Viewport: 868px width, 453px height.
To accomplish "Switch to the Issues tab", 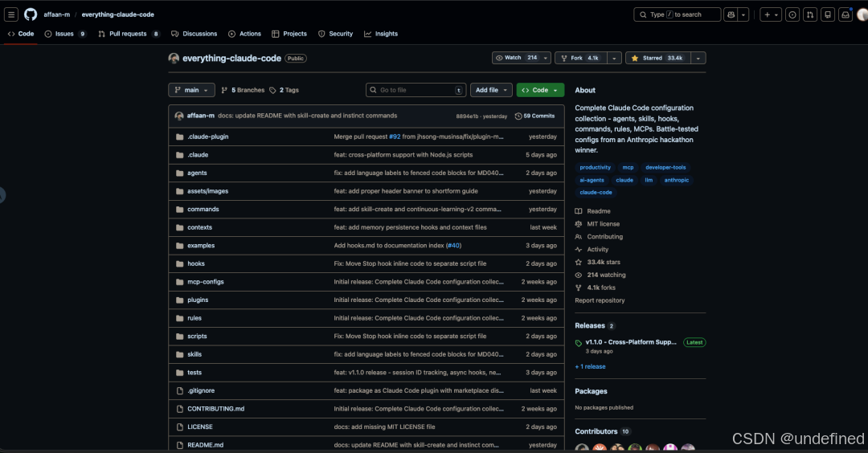I will point(65,34).
